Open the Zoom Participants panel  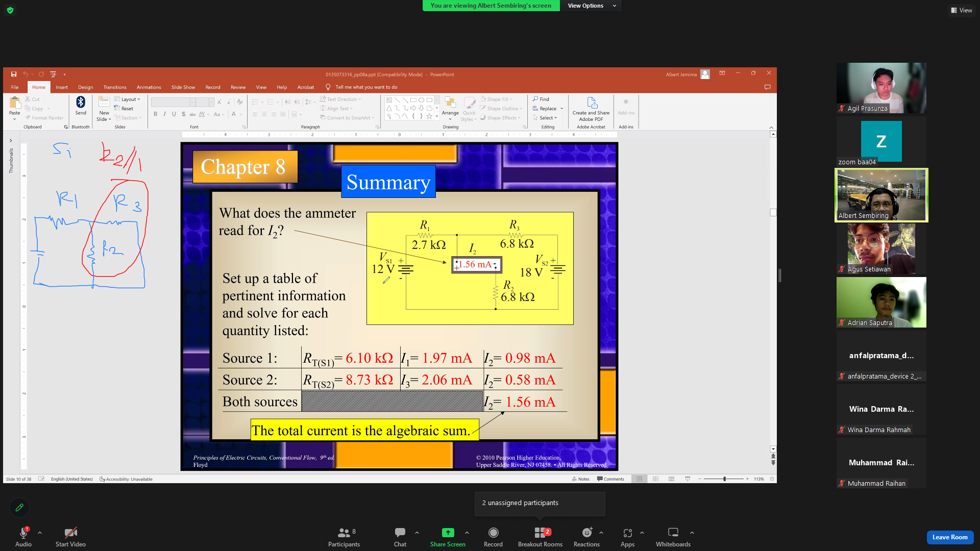[x=344, y=537]
